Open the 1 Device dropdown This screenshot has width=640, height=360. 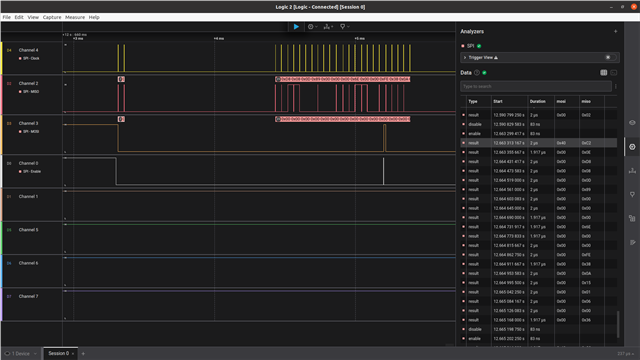pos(20,353)
